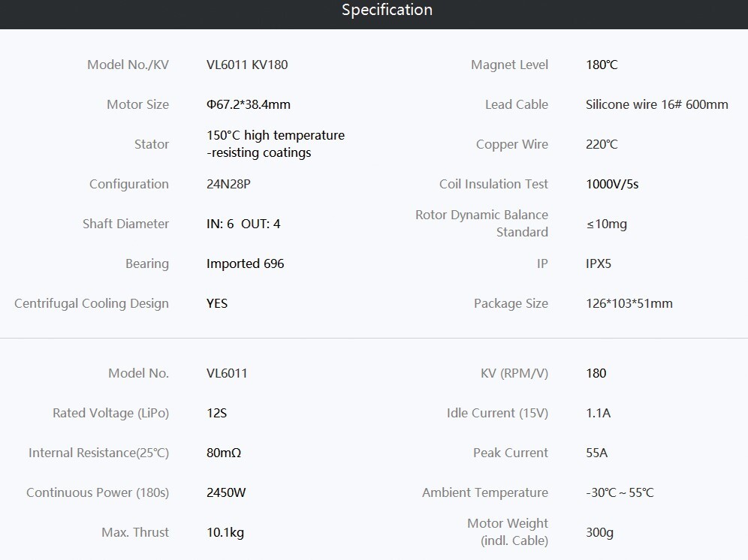Select the Silicone wire 16# 600mm value
748x560 pixels.
pyautogui.click(x=657, y=104)
